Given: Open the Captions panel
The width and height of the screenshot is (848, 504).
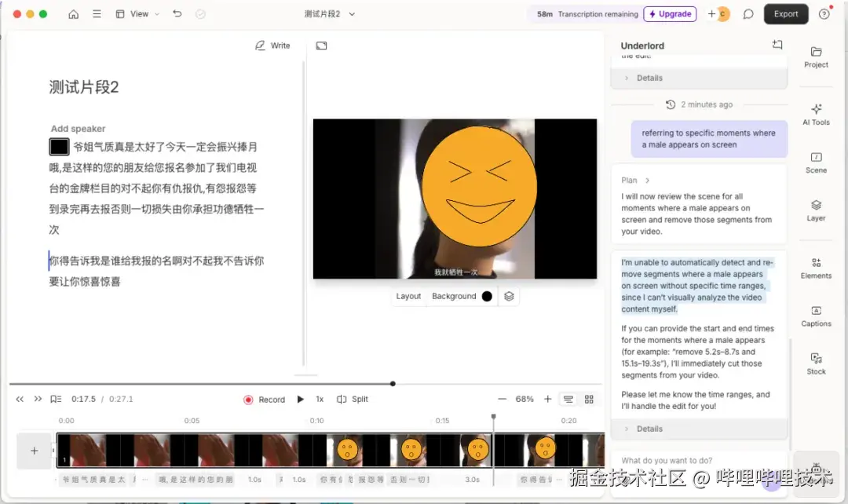Looking at the screenshot, I should click(x=816, y=317).
